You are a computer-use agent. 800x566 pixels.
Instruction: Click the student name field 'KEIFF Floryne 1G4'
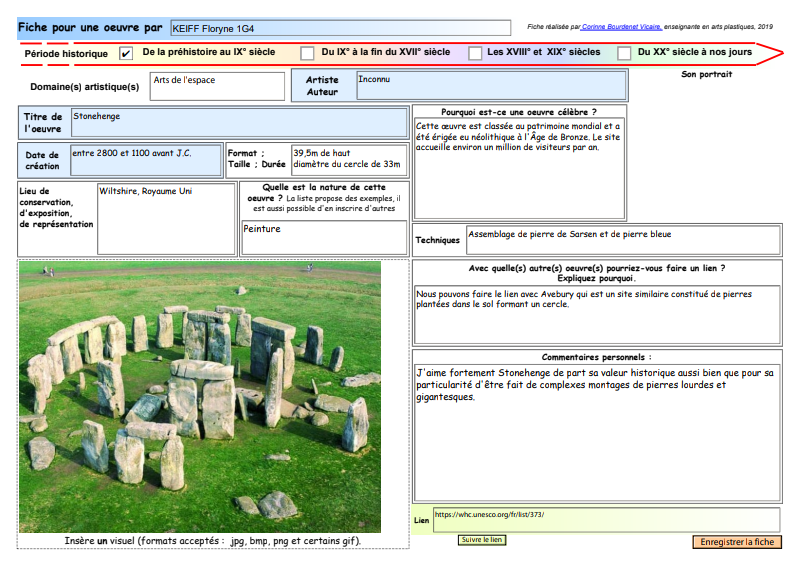[x=340, y=29]
